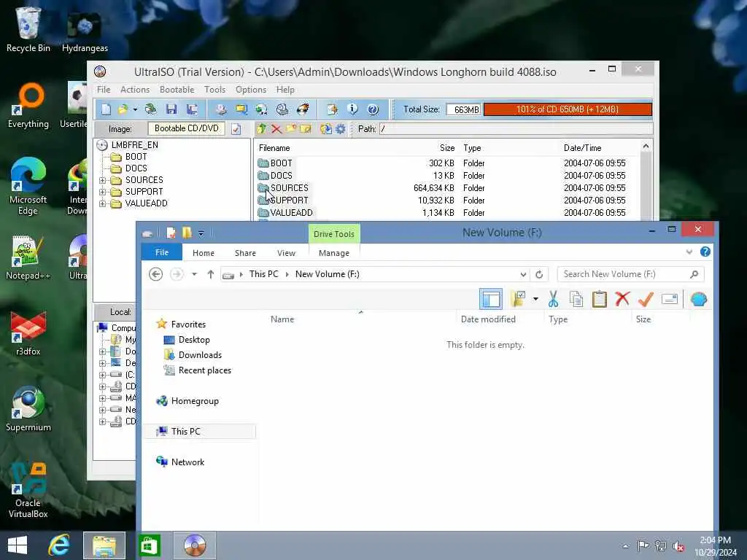Viewport: 747px width, 560px height.
Task: Click the green Up folder arrow in UltraISO
Action: pyautogui.click(x=262, y=128)
